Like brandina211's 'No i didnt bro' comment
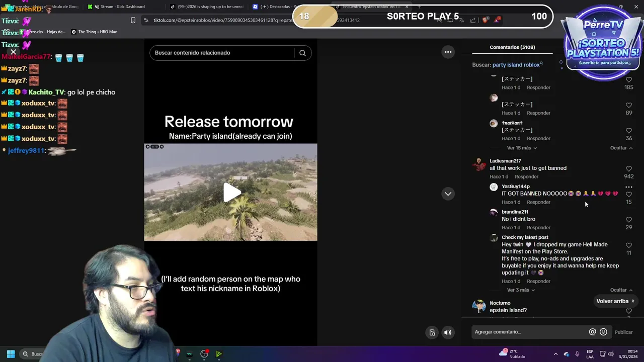644x362 pixels. pos(628,220)
